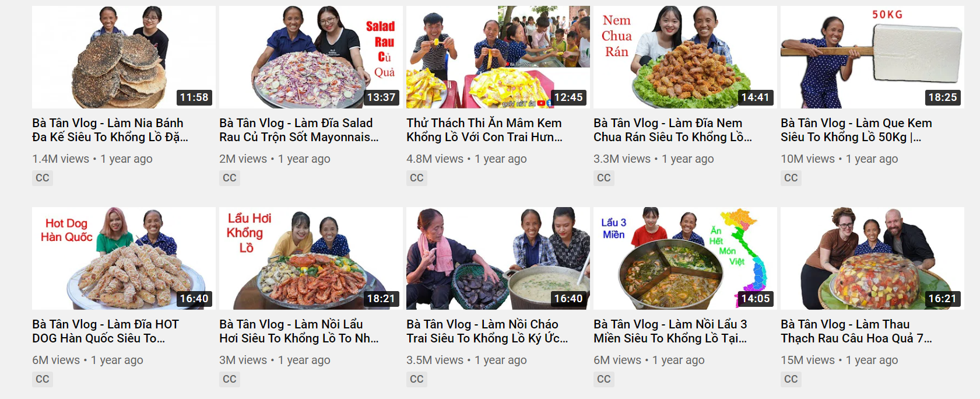Open the Lẩu 3 Miền thumbnail
980x399 pixels.
point(685,258)
